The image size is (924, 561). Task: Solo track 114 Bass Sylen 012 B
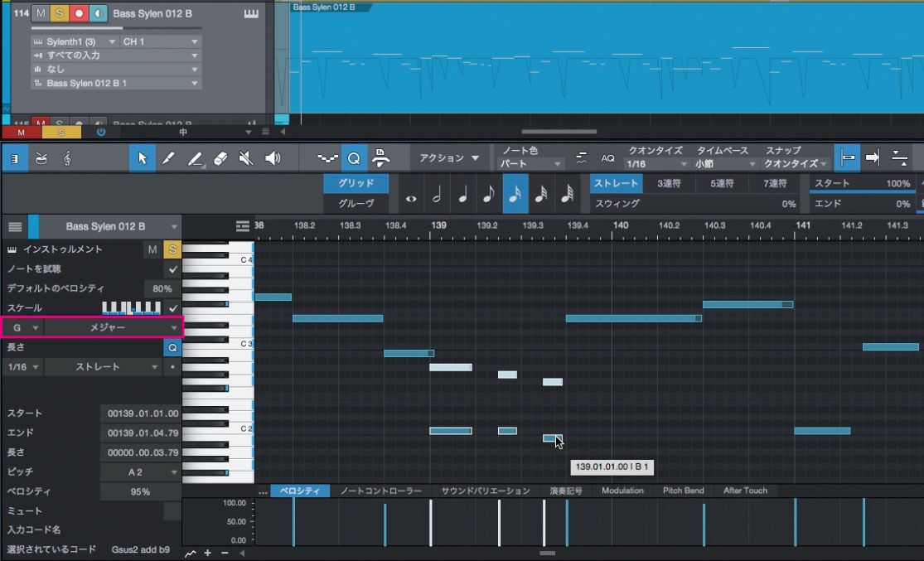pyautogui.click(x=60, y=13)
